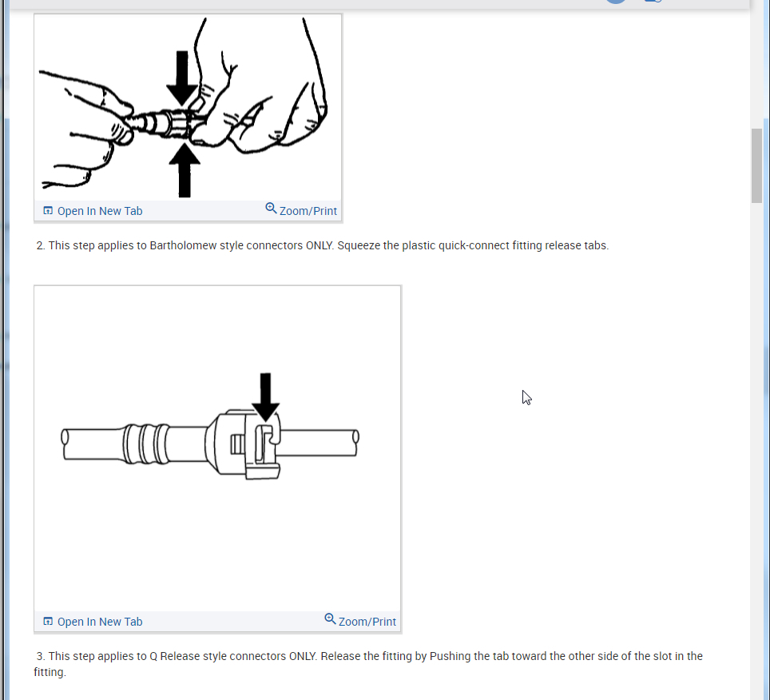Click step 2 text about Bartholomew style connectors
The image size is (770, 700).
pos(323,245)
